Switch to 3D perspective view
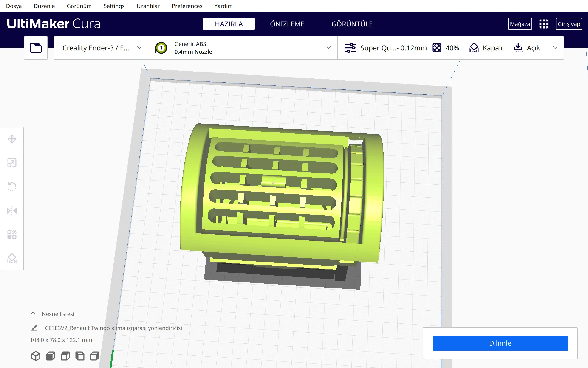The width and height of the screenshot is (588, 368). click(x=36, y=356)
